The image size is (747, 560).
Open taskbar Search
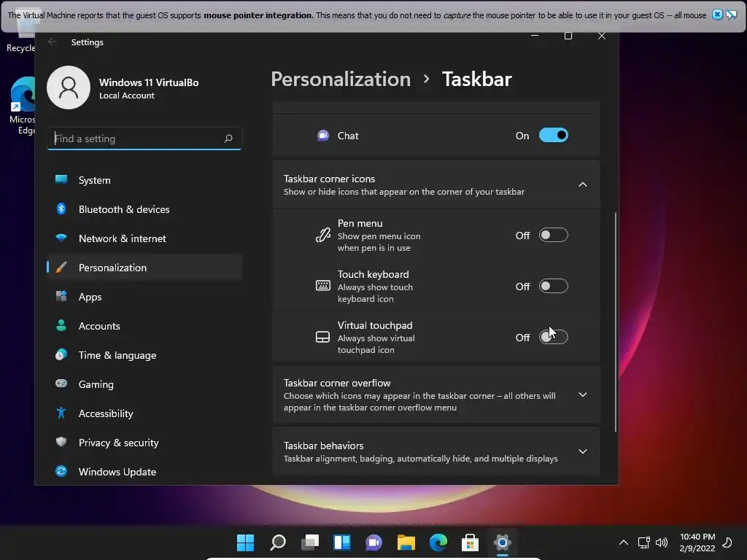[x=278, y=542]
